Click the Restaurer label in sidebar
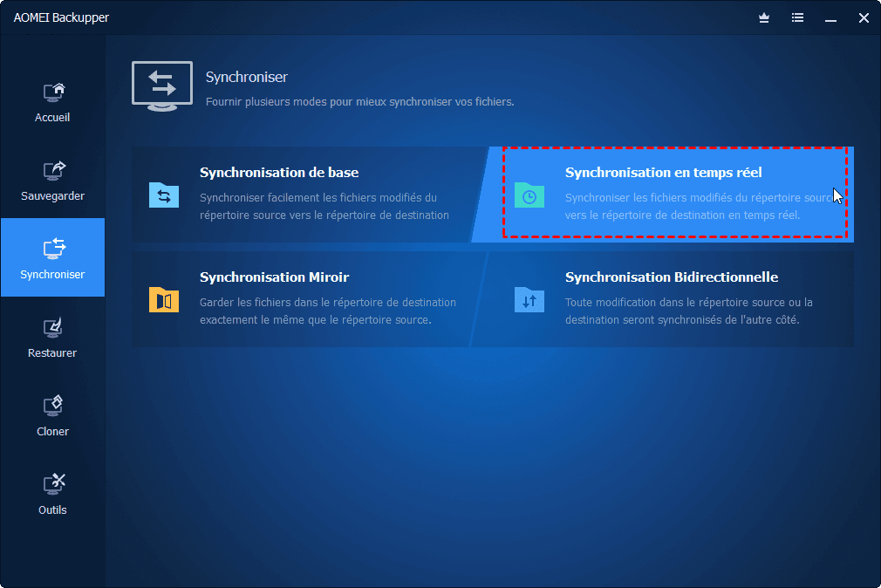This screenshot has height=588, width=881. [52, 353]
